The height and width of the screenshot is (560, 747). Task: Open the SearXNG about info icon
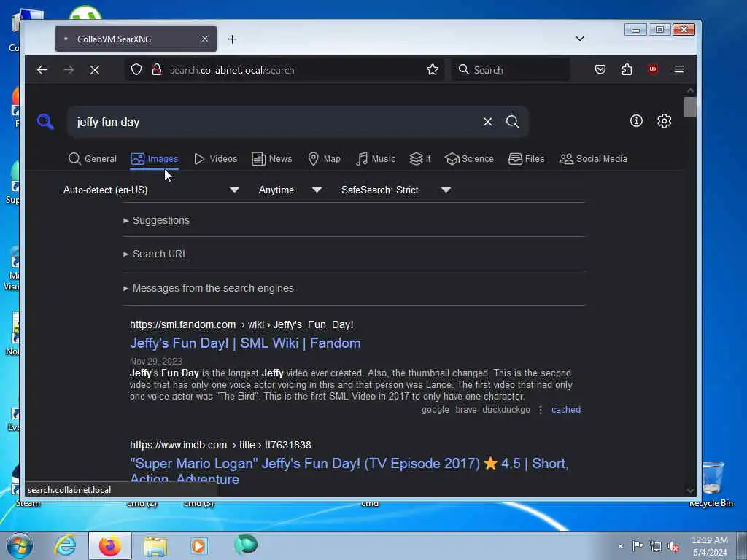(636, 121)
